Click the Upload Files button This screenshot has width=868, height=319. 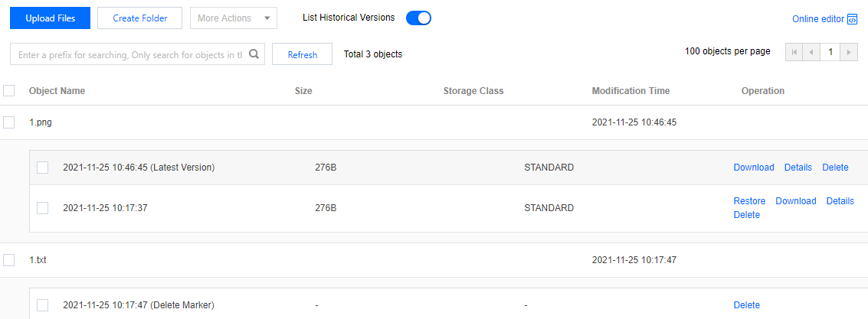(51, 18)
